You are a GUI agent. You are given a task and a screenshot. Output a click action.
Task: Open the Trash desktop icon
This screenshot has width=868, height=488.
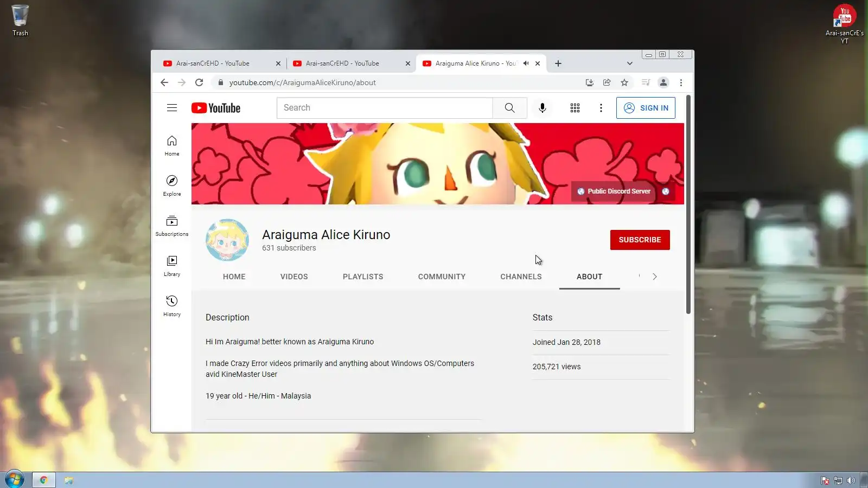click(20, 21)
